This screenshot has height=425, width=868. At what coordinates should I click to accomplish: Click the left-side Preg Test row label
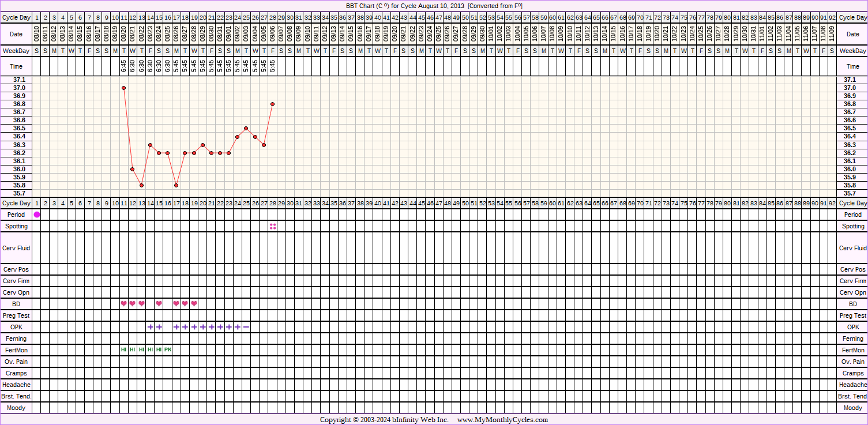coord(17,315)
